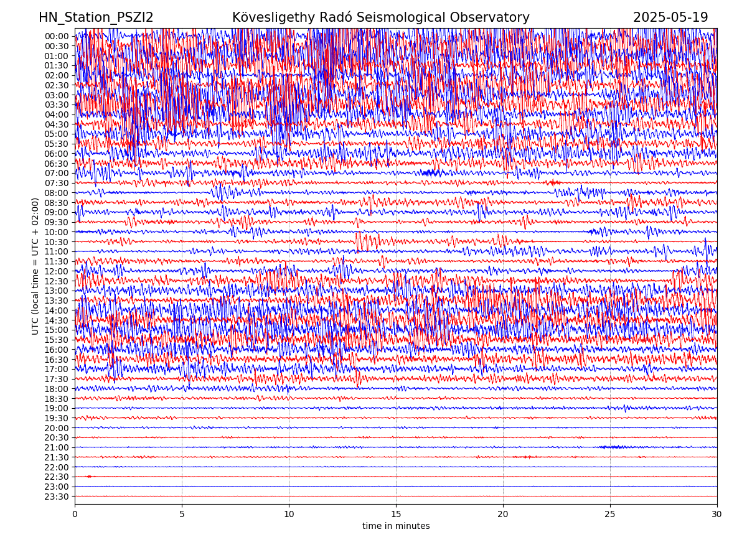This screenshot has height=560, width=747.
Task: Select the 21:00 time row label
Action: pyautogui.click(x=56, y=447)
